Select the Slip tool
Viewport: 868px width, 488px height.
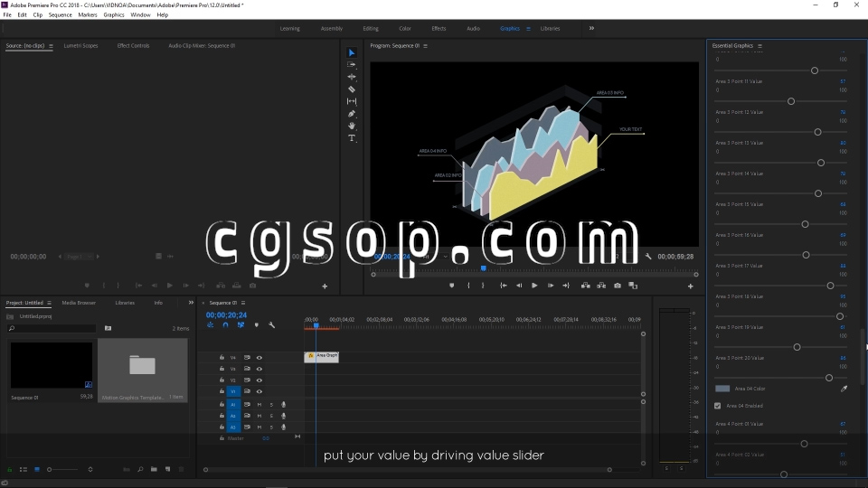pos(352,101)
